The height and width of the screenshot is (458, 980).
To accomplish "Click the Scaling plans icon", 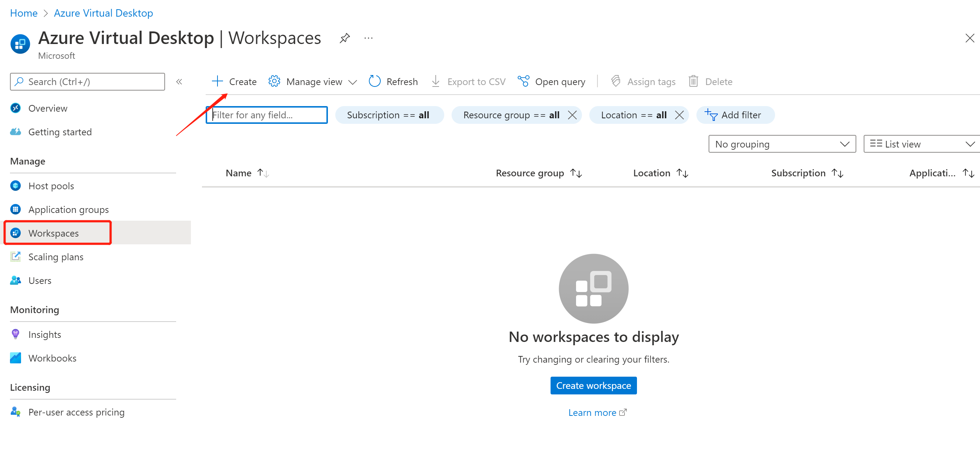I will (x=16, y=257).
